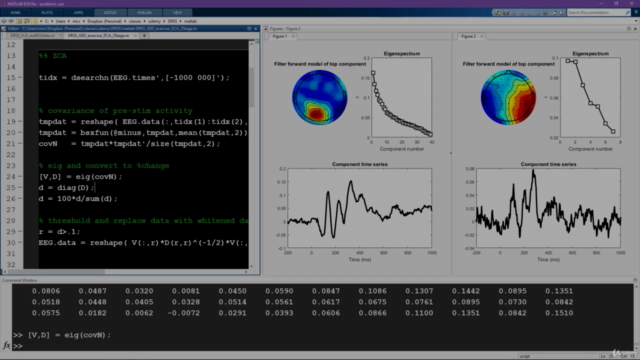Click the editor horizontal scrollbar right arrow

coord(246,272)
